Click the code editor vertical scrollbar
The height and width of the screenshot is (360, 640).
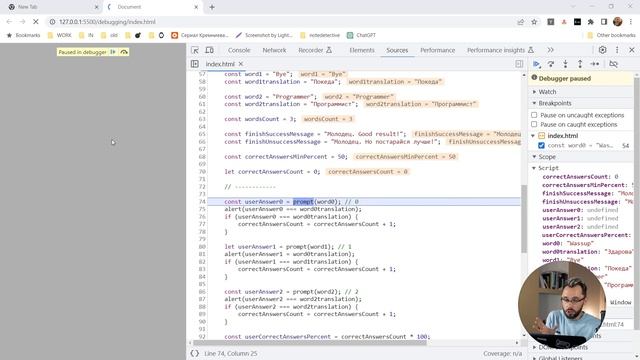tap(524, 218)
